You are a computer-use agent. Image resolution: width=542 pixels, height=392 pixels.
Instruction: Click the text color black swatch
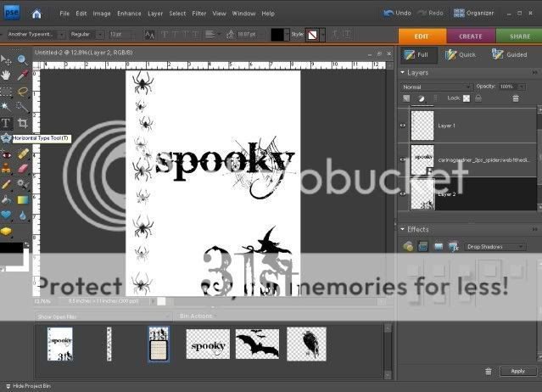click(277, 35)
